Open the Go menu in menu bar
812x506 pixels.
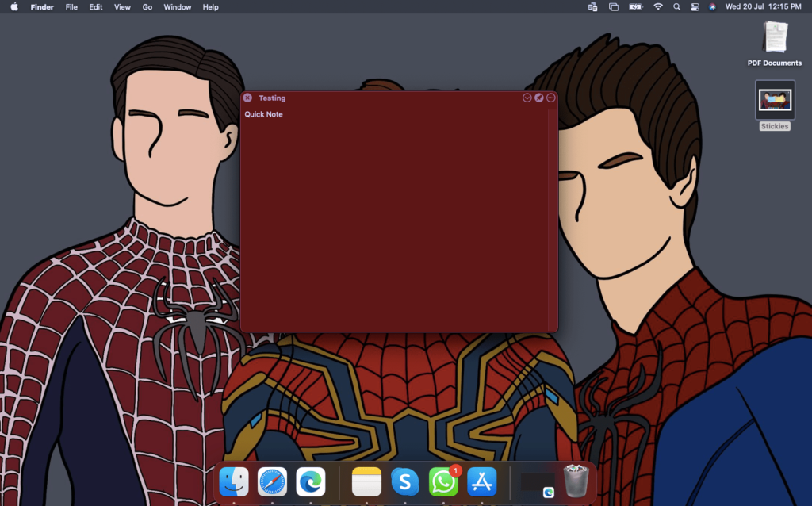click(147, 7)
